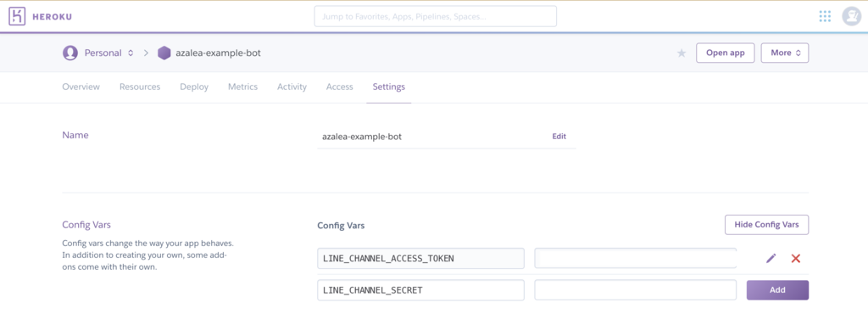The width and height of the screenshot is (868, 325).
Task: Select the Settings tab
Action: (x=388, y=87)
